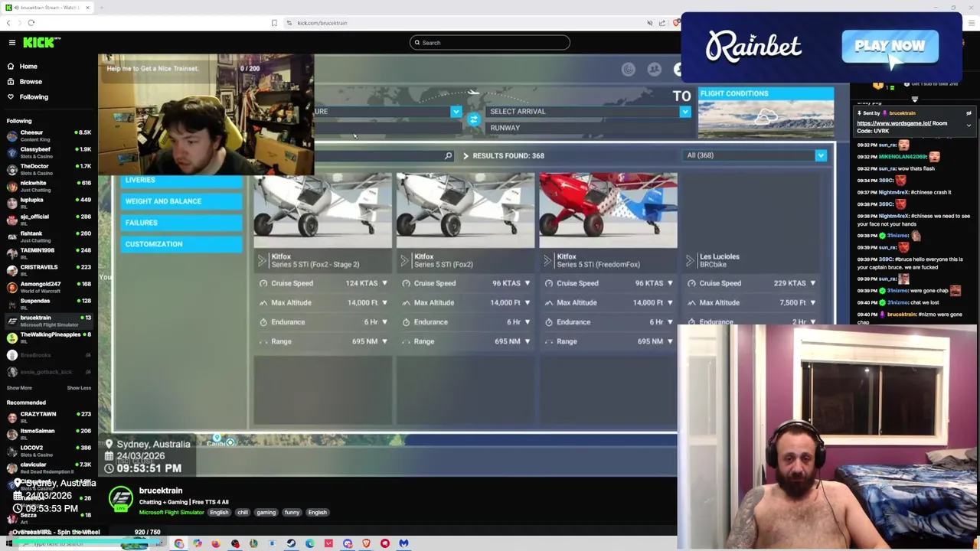Screen dimensions: 980x551
Task: Click the aircraft search magnifier icon
Action: coord(449,156)
